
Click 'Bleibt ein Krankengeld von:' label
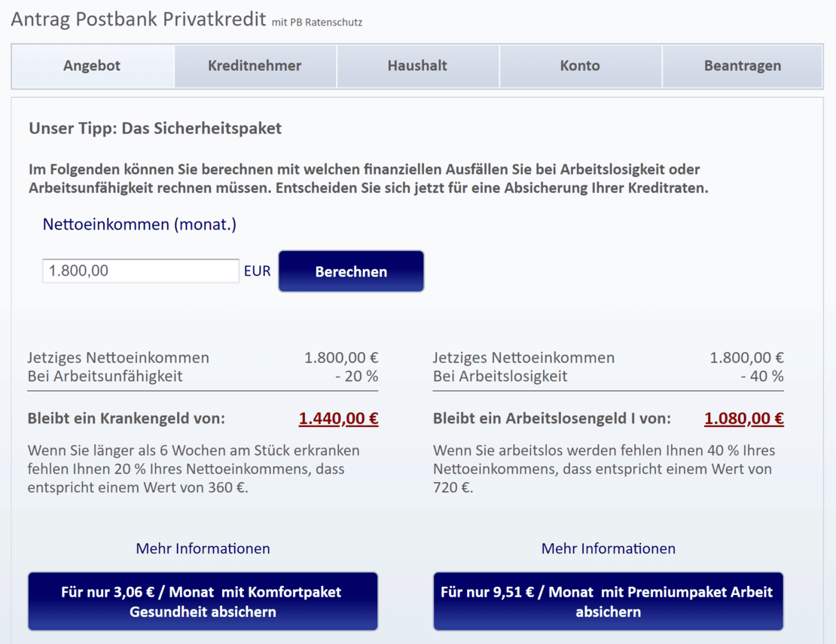coord(127,419)
